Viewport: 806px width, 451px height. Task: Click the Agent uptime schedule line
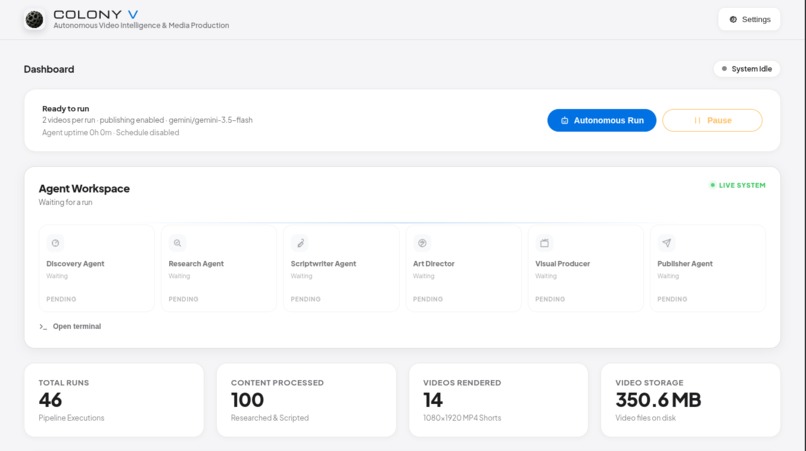[x=111, y=133]
